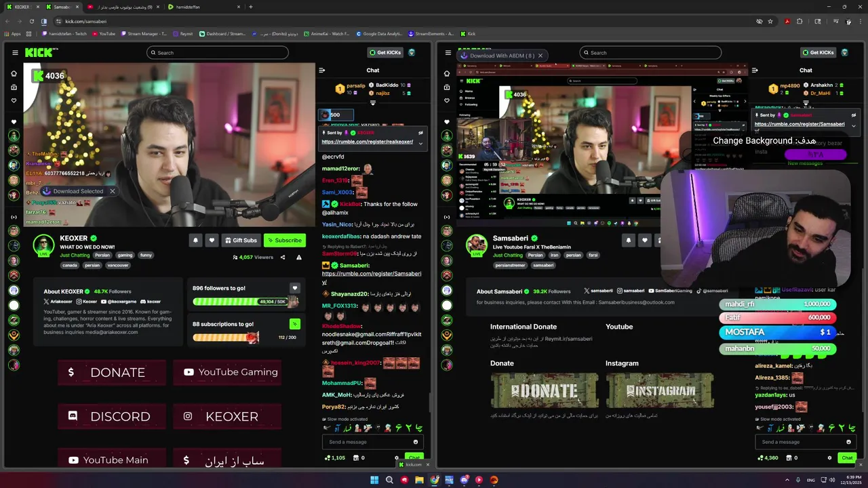Image resolution: width=868 pixels, height=488 pixels.
Task: Open Ariakeoxer X profile link
Action: 58,302
